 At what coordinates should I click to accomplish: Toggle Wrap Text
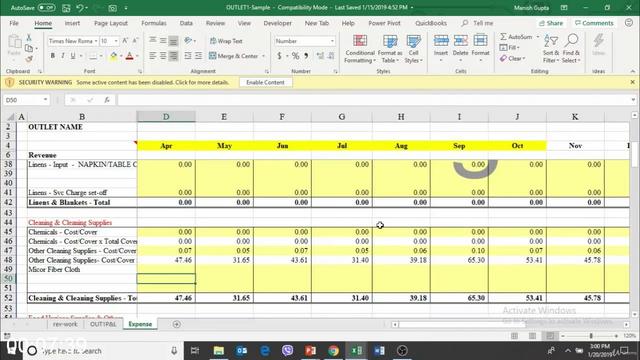click(x=226, y=41)
